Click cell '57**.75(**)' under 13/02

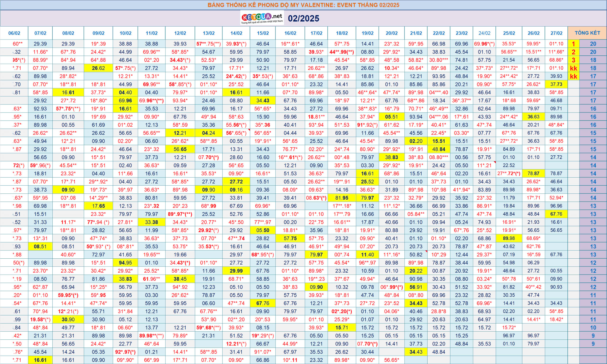[x=209, y=44]
